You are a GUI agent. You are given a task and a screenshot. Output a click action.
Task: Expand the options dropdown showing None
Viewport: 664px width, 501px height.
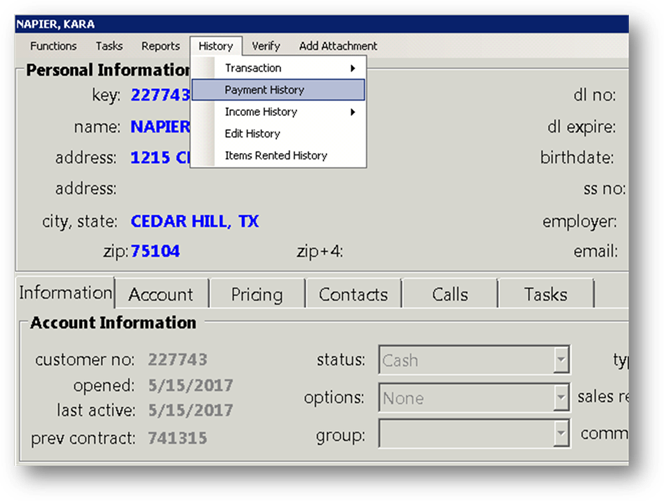pyautogui.click(x=561, y=398)
